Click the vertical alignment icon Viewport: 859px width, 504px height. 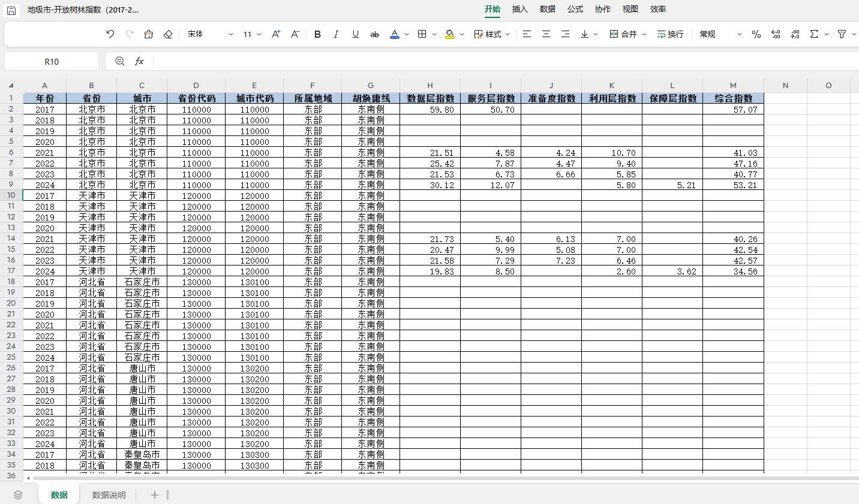coord(584,34)
